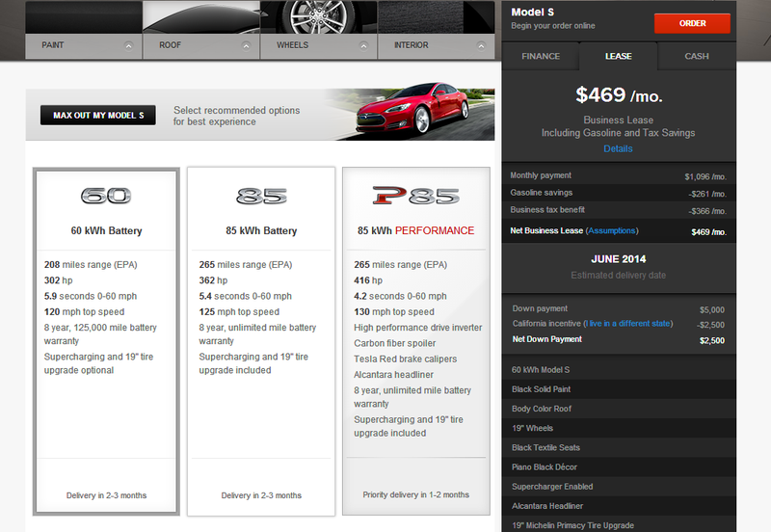
Task: Click 'Carbon fiber spoiler' feature text
Action: (395, 343)
